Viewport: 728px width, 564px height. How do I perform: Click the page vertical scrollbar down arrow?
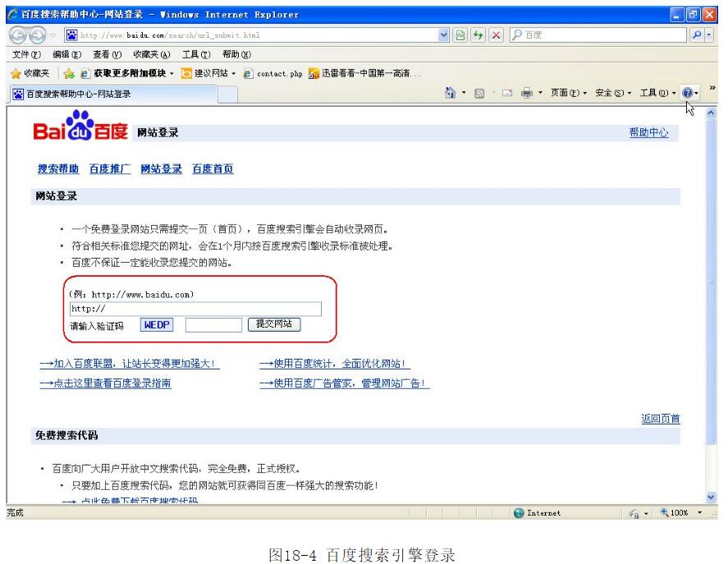[711, 498]
